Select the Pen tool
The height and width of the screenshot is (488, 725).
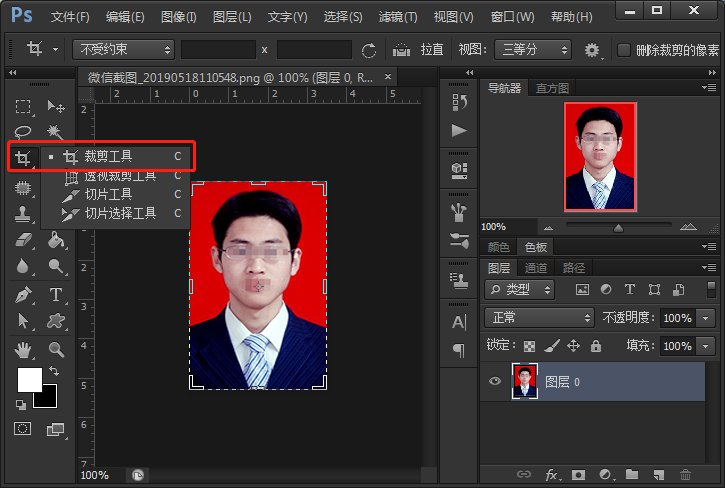pos(23,295)
